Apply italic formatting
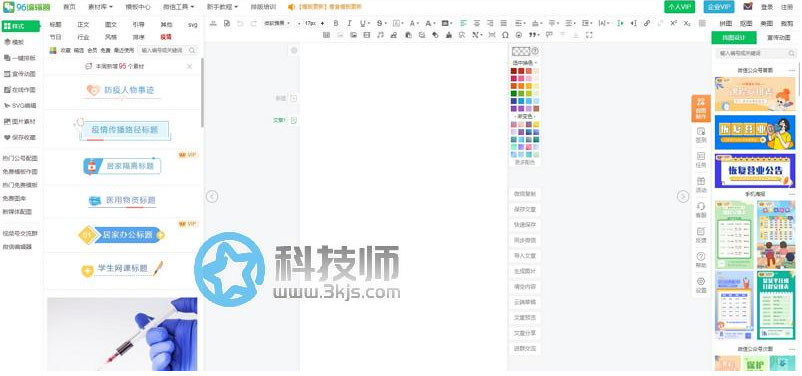 tap(349, 23)
